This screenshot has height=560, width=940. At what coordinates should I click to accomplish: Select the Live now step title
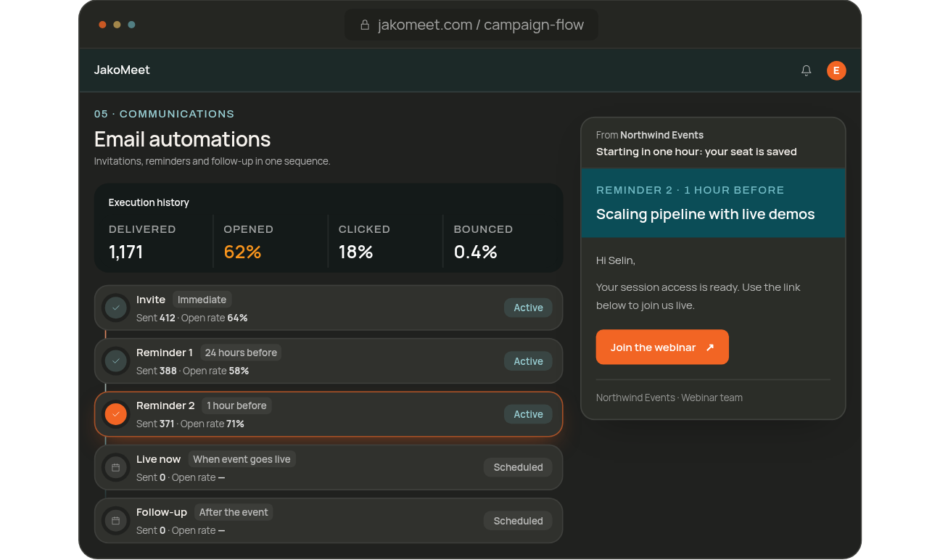pyautogui.click(x=159, y=459)
